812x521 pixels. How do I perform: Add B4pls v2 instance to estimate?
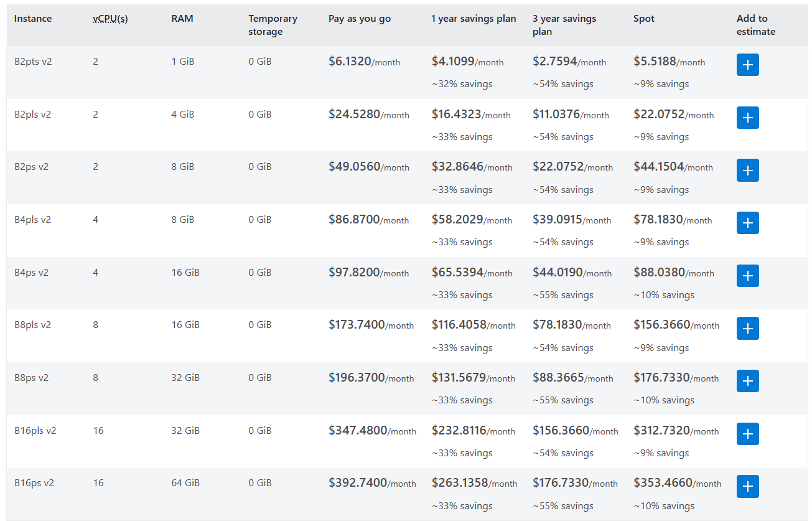pyautogui.click(x=747, y=223)
